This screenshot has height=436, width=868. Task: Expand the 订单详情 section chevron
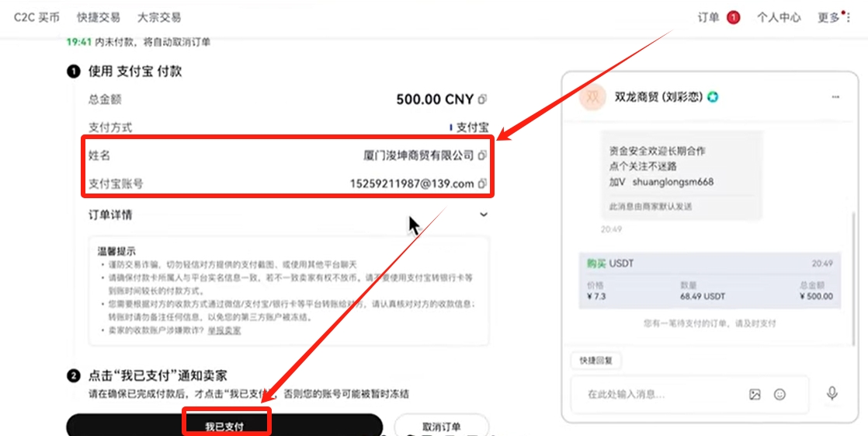[x=484, y=215]
